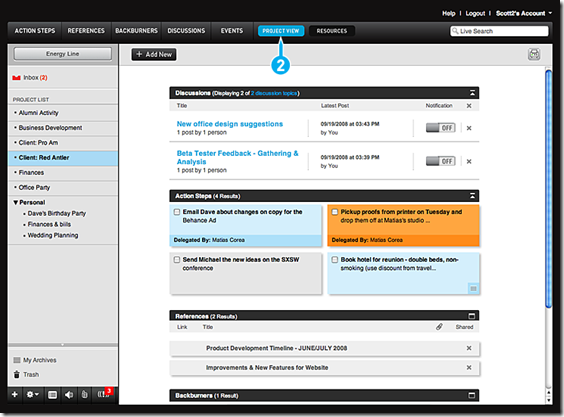Select Dave's Birthday Party subproject
564x417 pixels.
[56, 213]
